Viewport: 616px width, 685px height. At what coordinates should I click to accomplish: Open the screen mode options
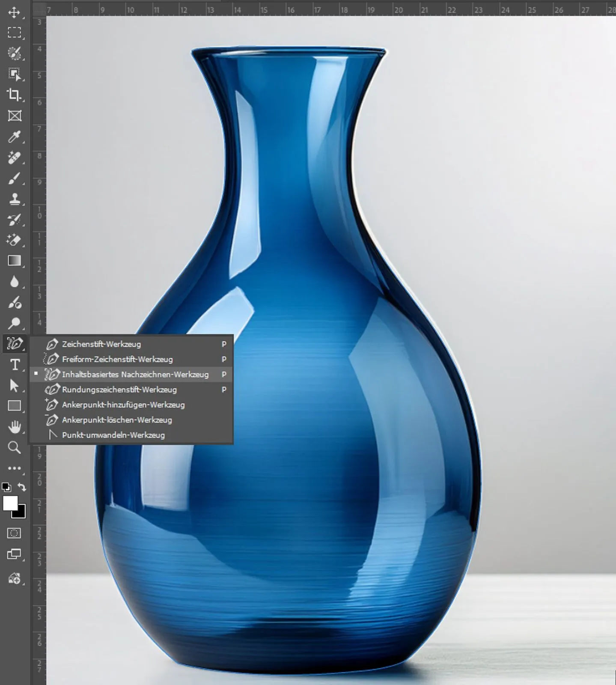(14, 554)
